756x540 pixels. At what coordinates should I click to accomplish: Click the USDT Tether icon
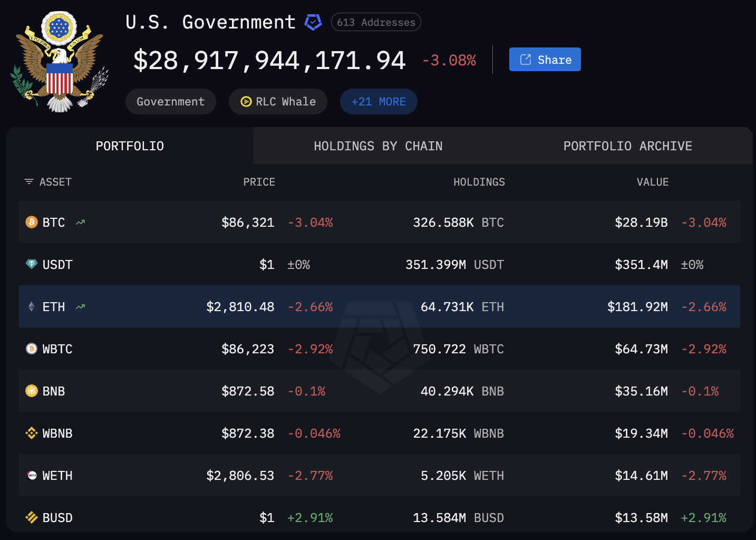31,264
